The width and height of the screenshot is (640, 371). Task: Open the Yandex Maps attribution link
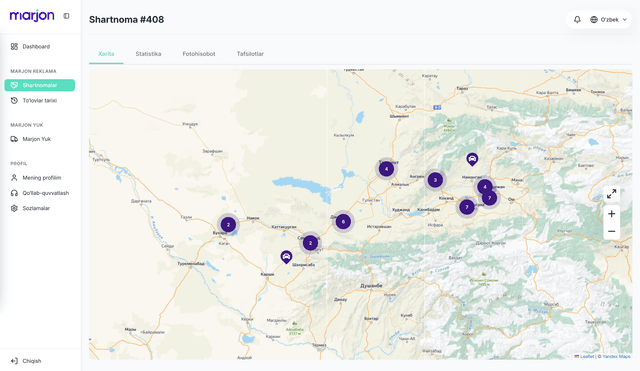pyautogui.click(x=616, y=356)
